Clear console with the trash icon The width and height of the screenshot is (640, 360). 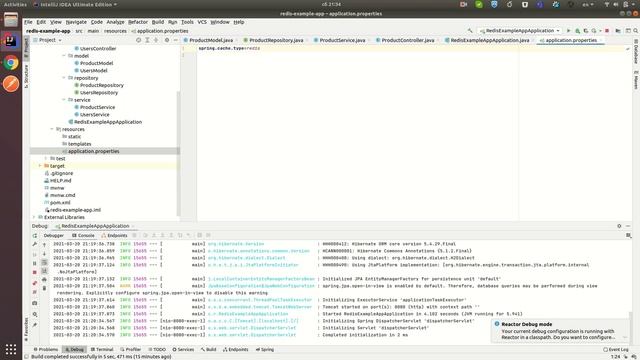click(44, 289)
